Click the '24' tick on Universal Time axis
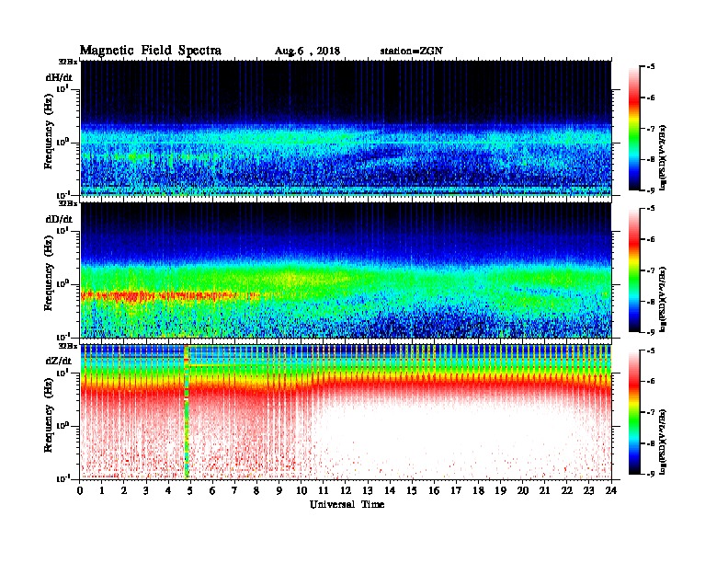Viewport: 728px width, 563px height. (611, 490)
